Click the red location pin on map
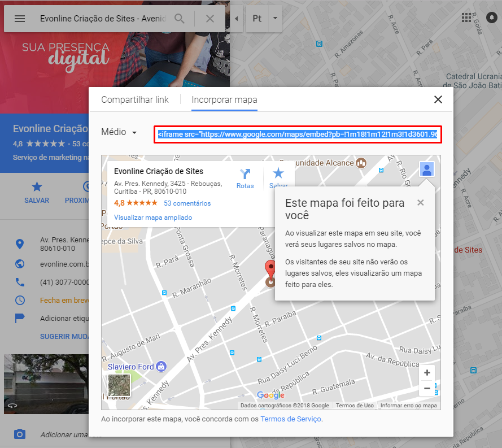The width and height of the screenshot is (502, 448). pos(270,271)
